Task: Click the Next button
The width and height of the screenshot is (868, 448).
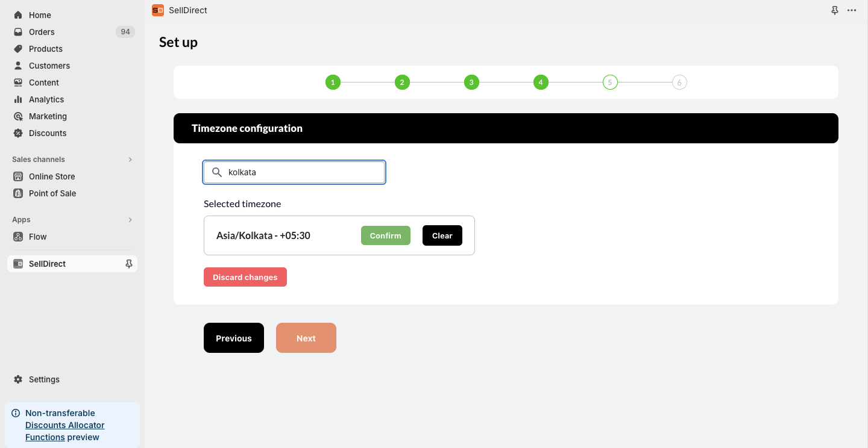Action: [306, 338]
